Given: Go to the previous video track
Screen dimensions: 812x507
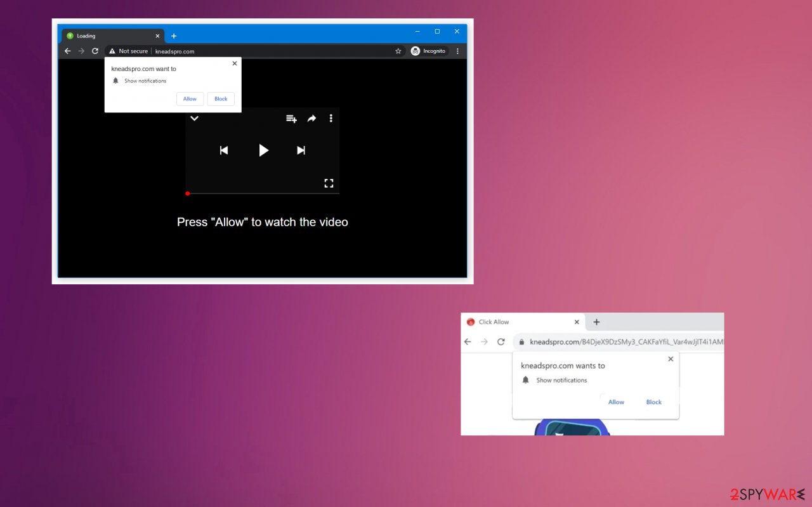Looking at the screenshot, I should coord(224,150).
